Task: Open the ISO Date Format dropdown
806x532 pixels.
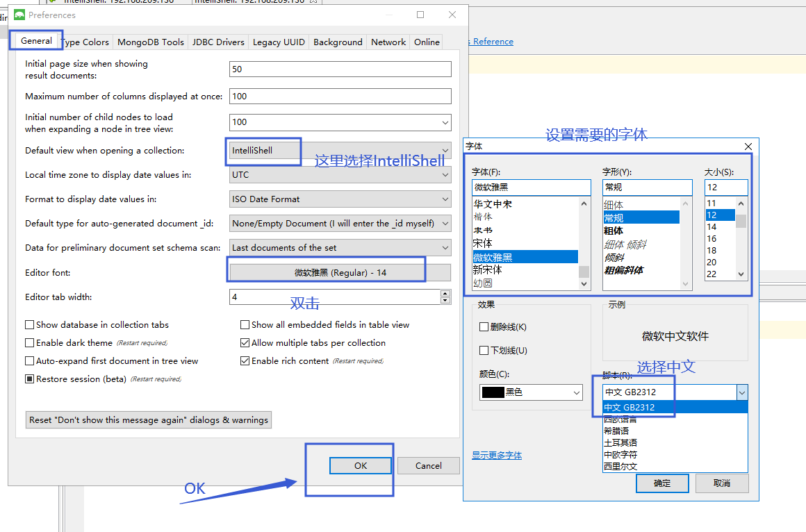Action: point(340,199)
